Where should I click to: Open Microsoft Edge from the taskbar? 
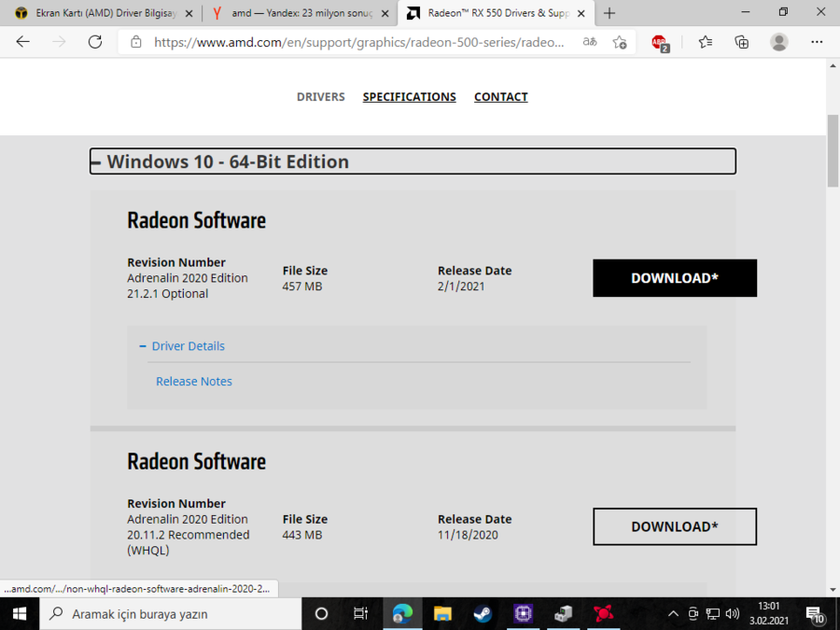click(x=402, y=614)
